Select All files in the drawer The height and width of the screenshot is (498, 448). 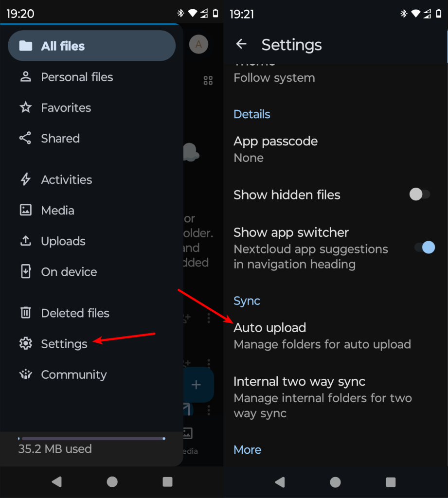91,46
